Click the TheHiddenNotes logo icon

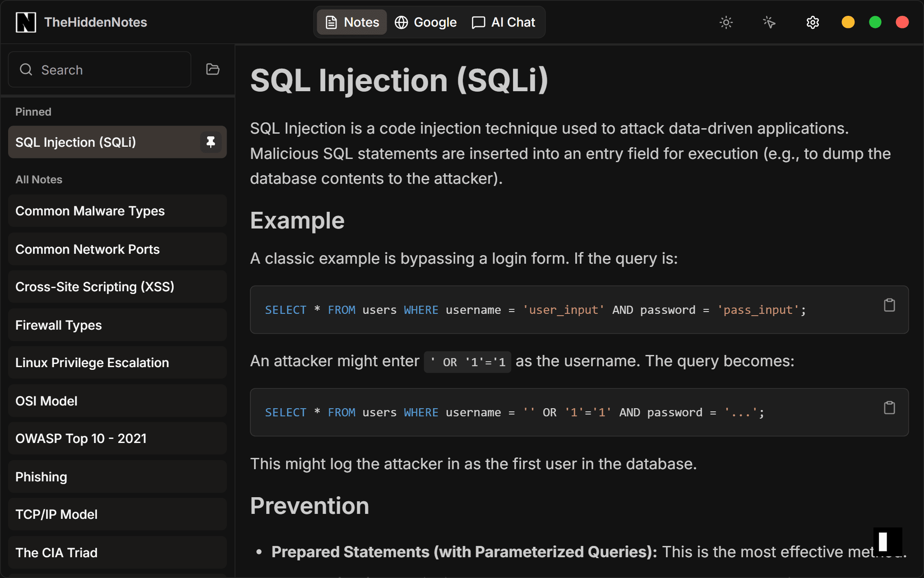coord(26,22)
